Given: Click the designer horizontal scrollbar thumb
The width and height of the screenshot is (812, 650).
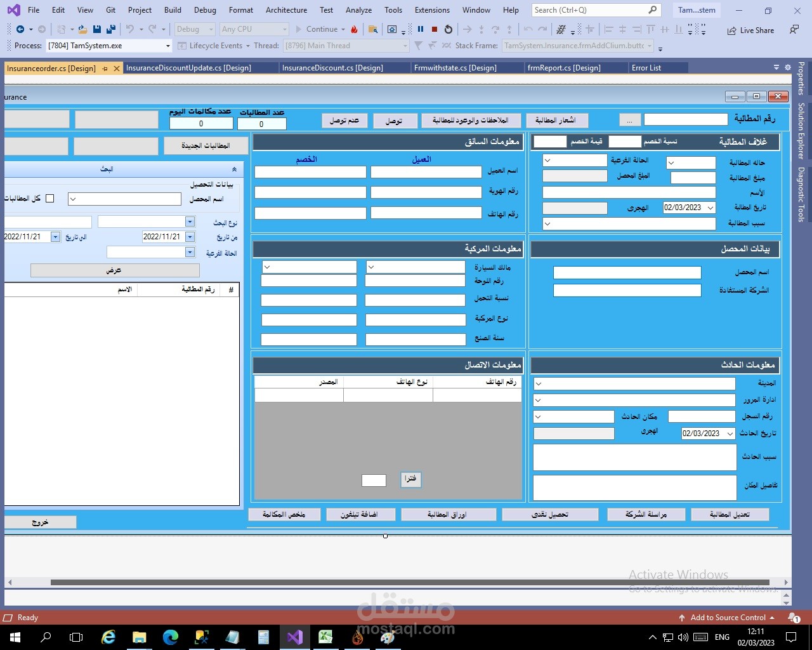Looking at the screenshot, I should [x=410, y=582].
